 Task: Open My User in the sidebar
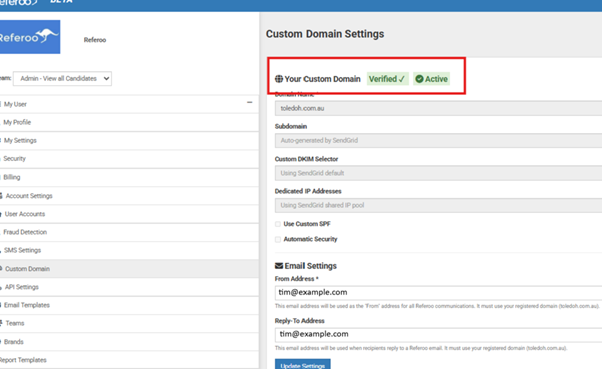click(x=129, y=104)
